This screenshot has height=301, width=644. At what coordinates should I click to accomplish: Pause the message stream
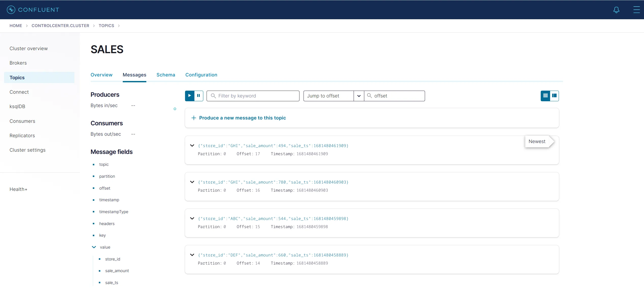coord(199,96)
